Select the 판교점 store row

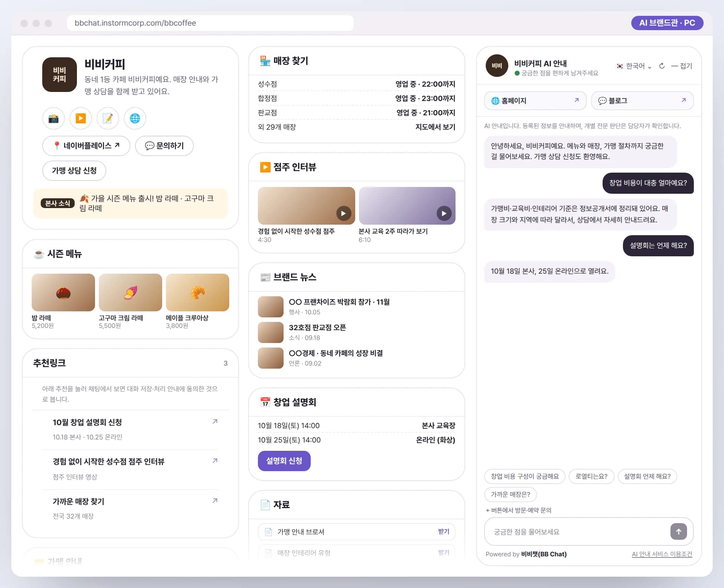[x=357, y=113]
